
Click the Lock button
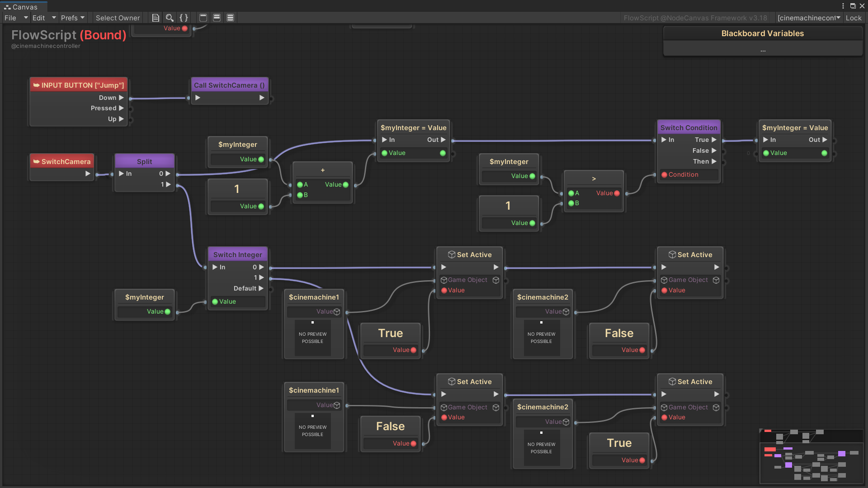(x=854, y=18)
